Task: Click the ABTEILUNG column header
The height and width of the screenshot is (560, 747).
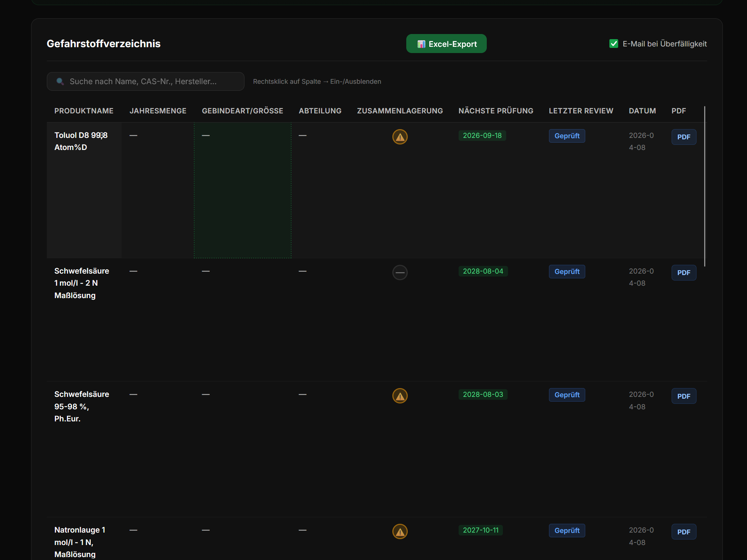Action: click(x=320, y=111)
